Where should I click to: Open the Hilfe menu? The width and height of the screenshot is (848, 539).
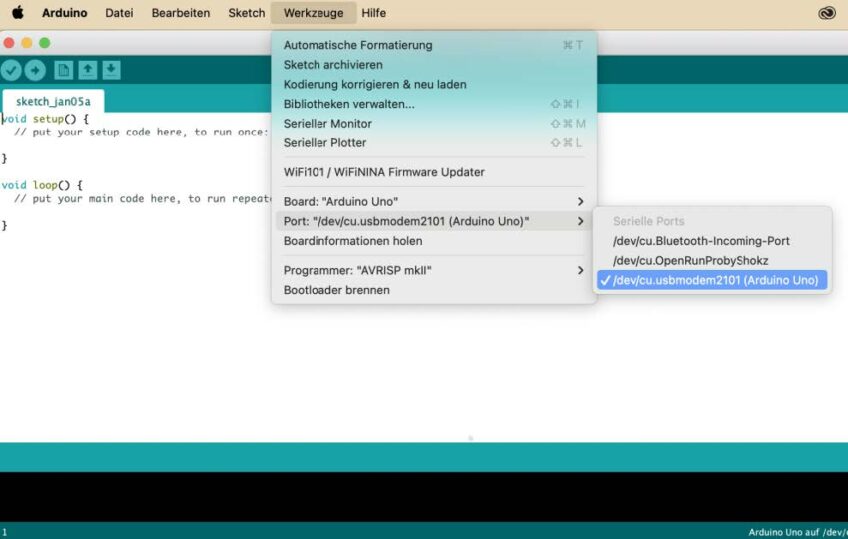[x=373, y=13]
